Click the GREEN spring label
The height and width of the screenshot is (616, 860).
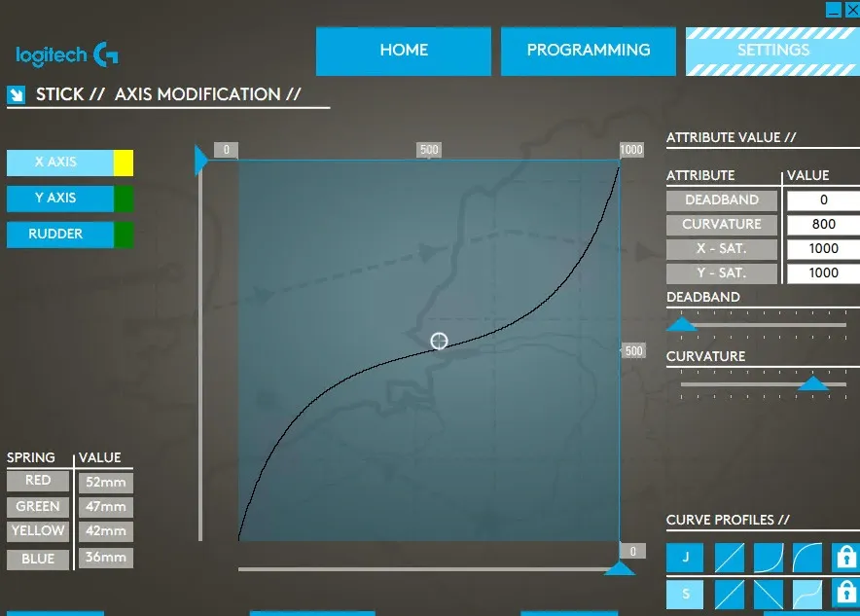point(38,506)
